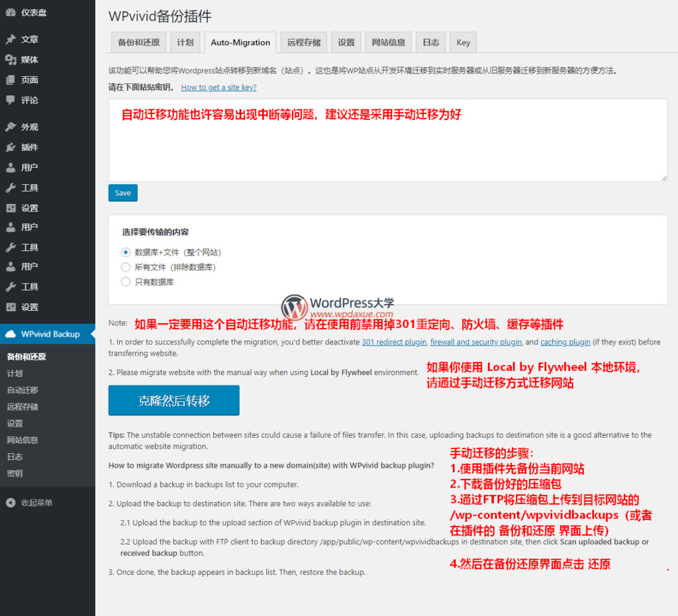The width and height of the screenshot is (678, 616).
Task: Switch to the 远程存储 tab
Action: tap(304, 42)
